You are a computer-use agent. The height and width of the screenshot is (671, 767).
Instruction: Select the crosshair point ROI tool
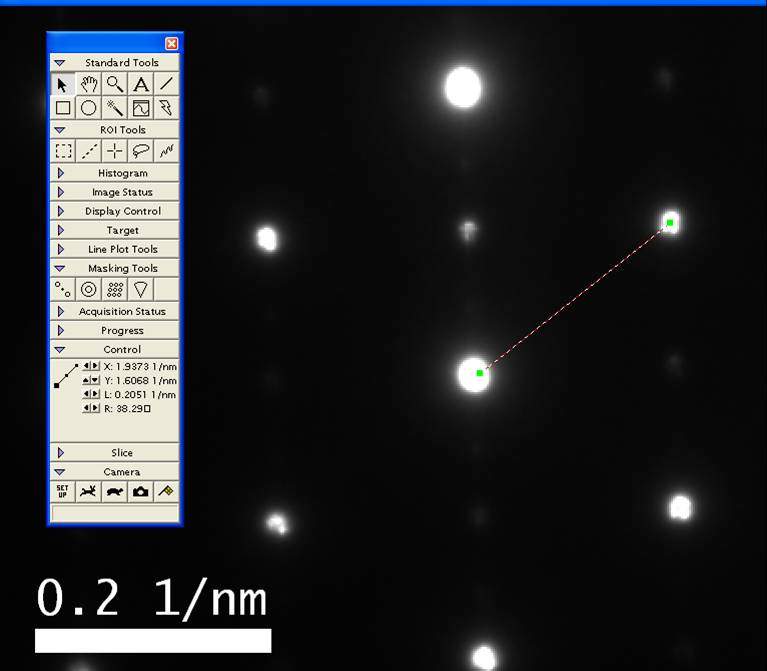[x=114, y=151]
